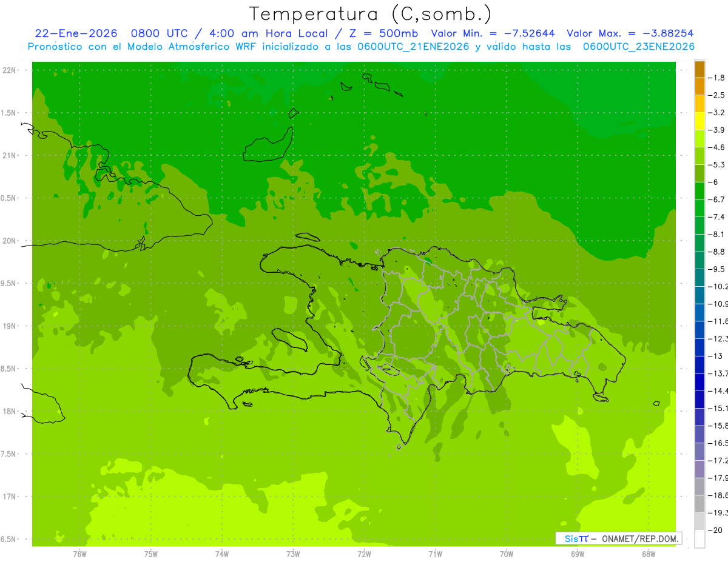
Task: Click the '73W' longitude label
Action: (293, 554)
